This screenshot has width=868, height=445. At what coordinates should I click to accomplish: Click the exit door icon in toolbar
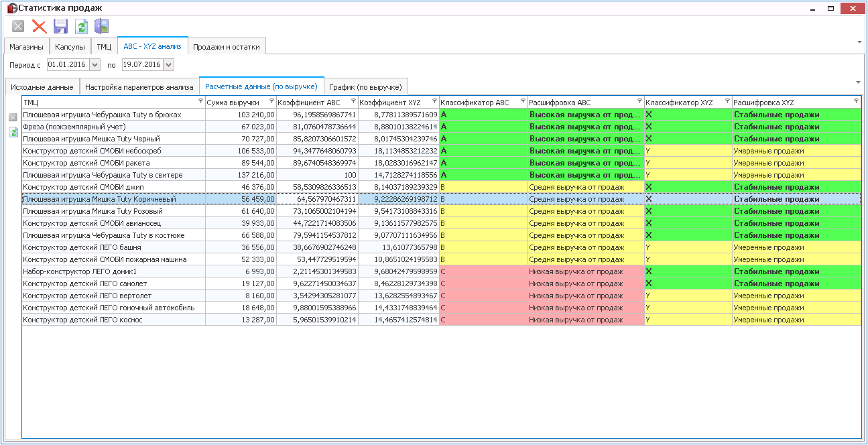(102, 26)
